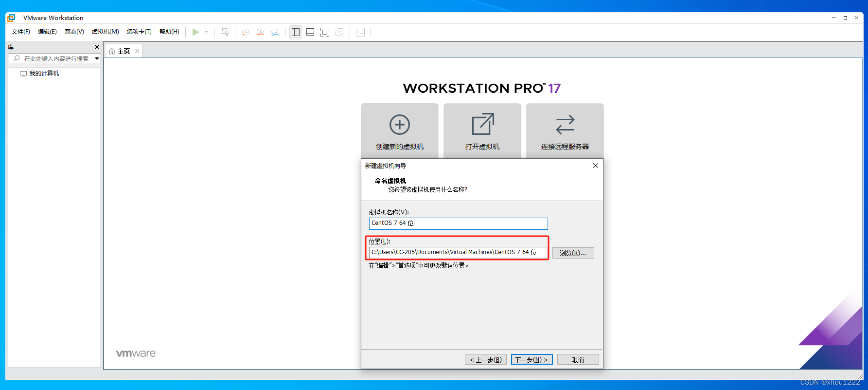Open the 帮助(H) menu
This screenshot has width=868, height=390.
169,32
